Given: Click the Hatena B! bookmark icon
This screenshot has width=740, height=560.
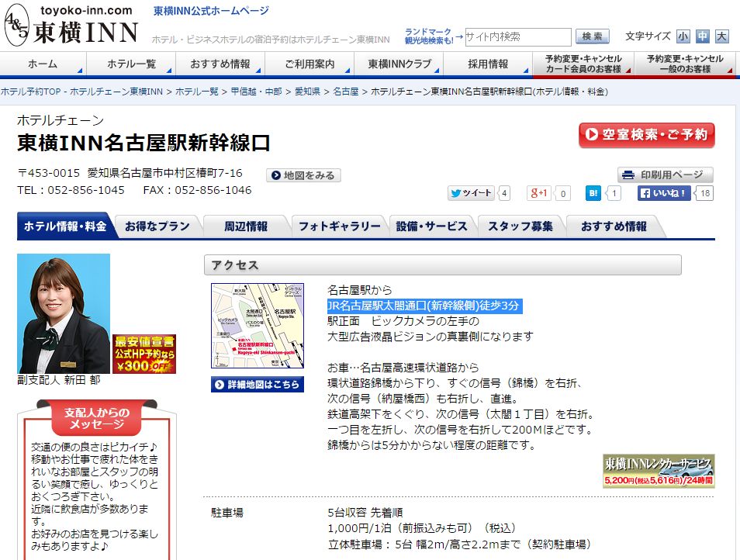Looking at the screenshot, I should tap(593, 193).
